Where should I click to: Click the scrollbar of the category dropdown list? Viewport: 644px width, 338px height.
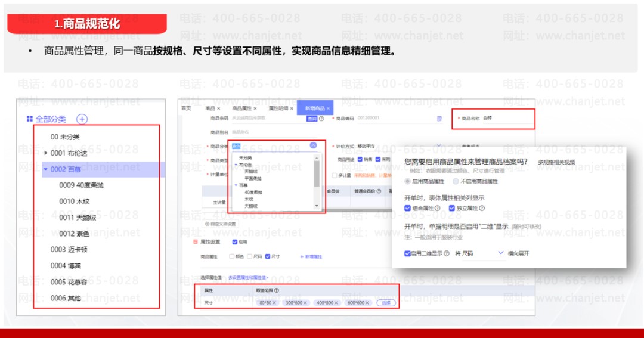click(x=317, y=173)
